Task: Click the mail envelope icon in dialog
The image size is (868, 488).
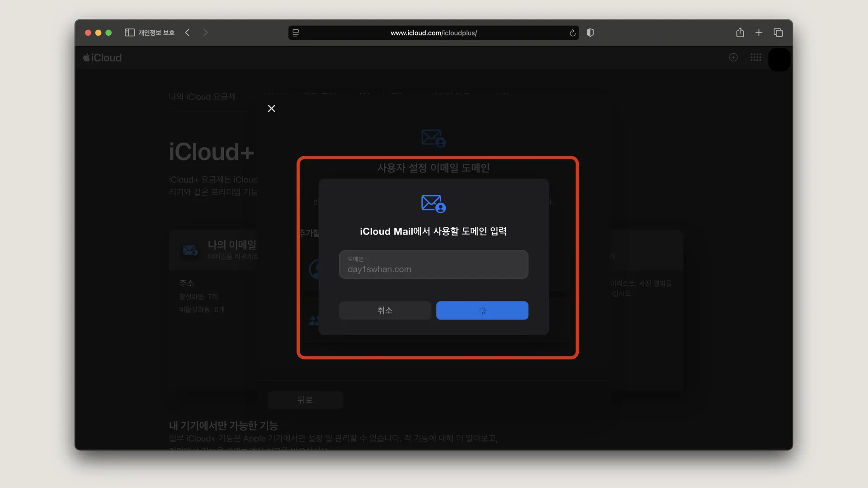Action: (434, 203)
